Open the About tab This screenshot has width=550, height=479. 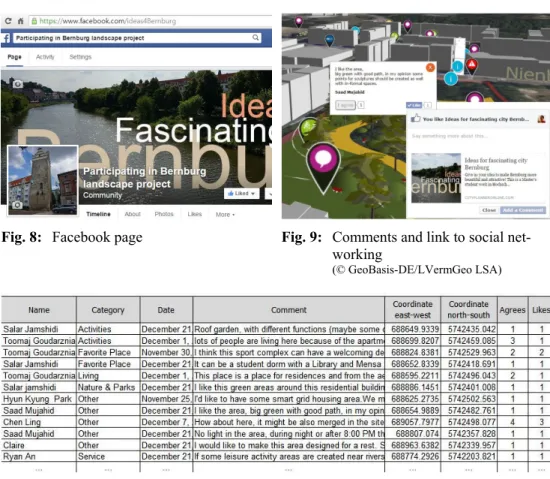click(133, 214)
